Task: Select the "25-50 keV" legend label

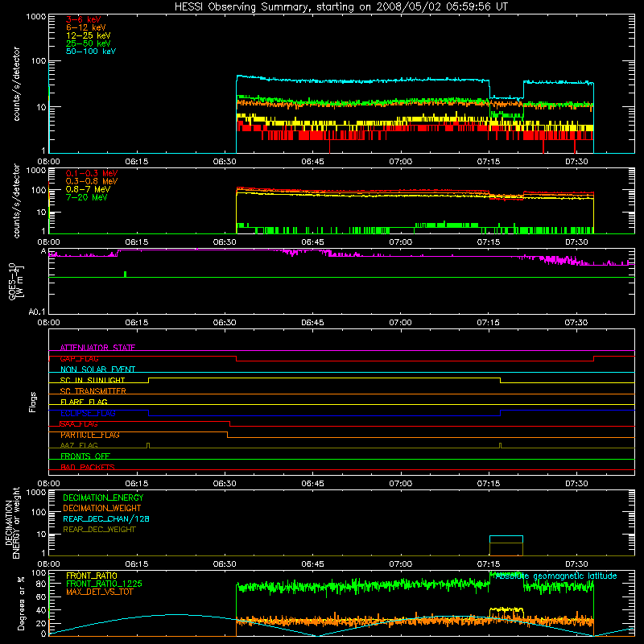Action: [x=89, y=43]
